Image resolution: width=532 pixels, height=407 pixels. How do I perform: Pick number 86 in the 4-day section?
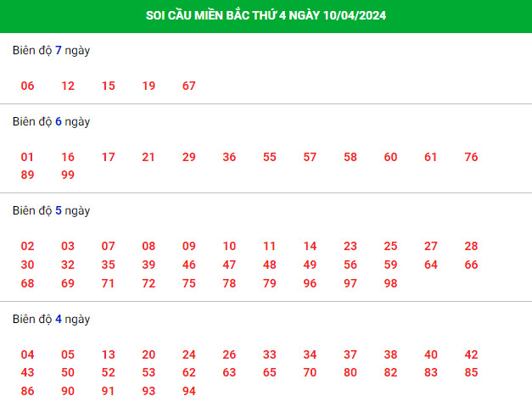[x=27, y=392]
